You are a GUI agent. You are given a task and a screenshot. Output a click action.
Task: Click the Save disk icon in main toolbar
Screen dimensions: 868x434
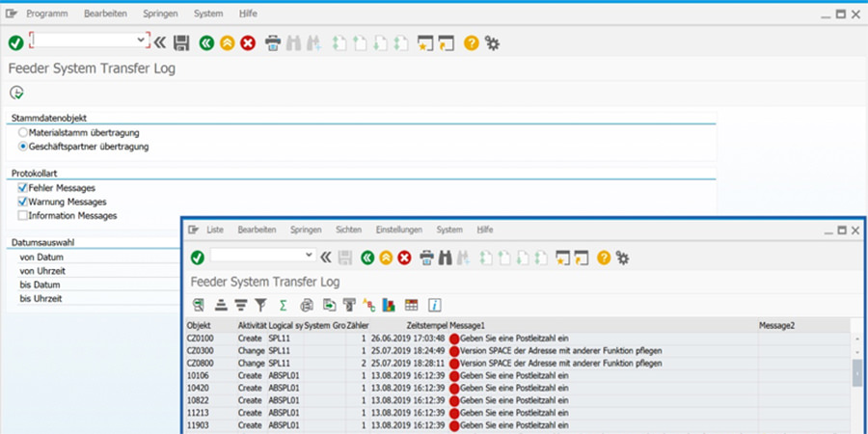point(180,42)
